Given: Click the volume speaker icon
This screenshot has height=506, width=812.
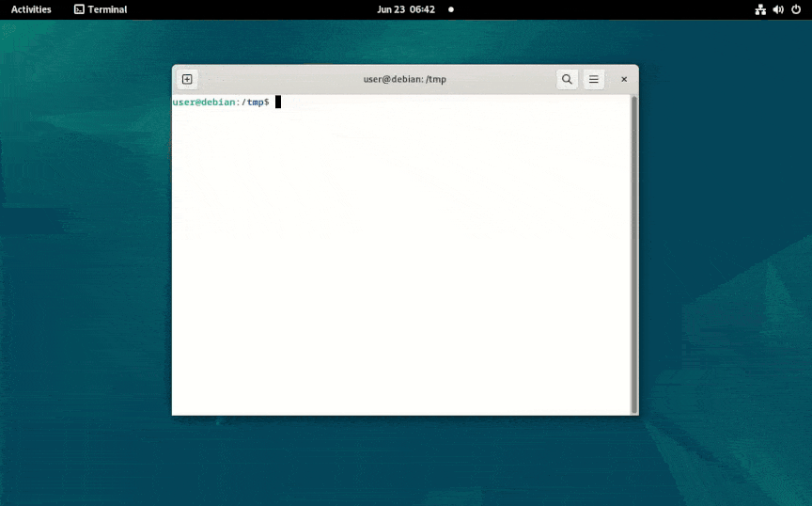Looking at the screenshot, I should [778, 9].
